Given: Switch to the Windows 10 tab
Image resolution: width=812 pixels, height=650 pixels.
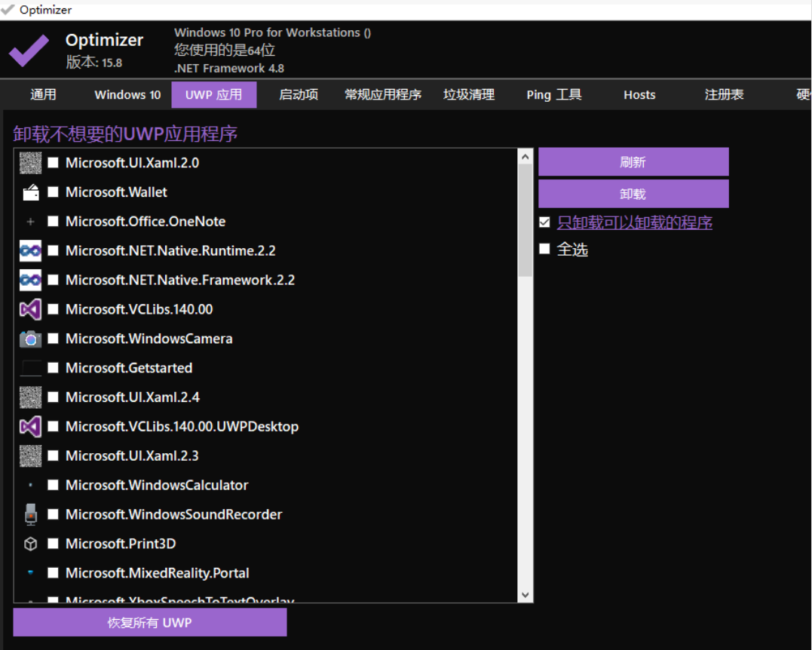Looking at the screenshot, I should [x=127, y=95].
